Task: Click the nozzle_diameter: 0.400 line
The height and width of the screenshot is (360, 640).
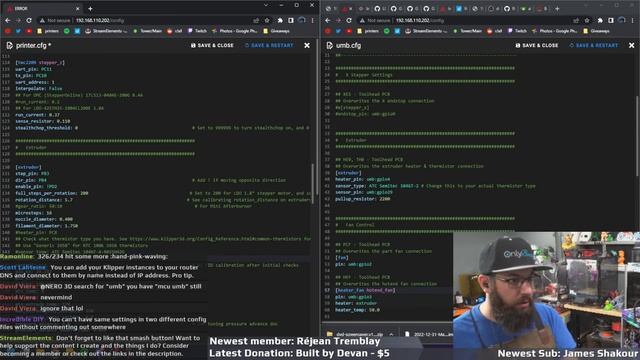Action: [44, 219]
